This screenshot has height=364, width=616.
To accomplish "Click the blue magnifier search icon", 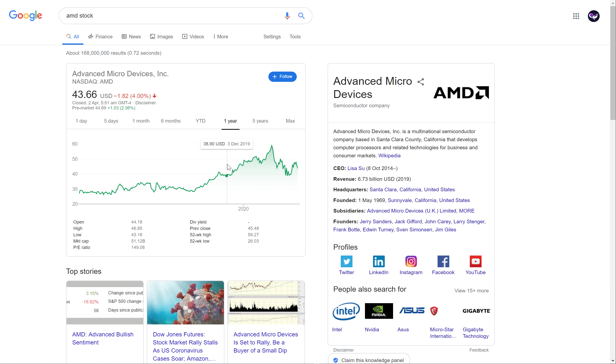I will point(301,16).
